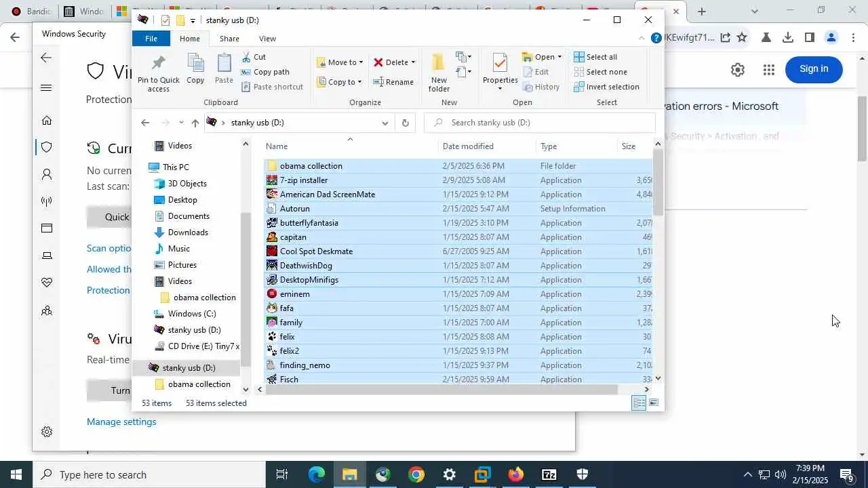Expand address bar history dropdown
868x488 pixels.
click(x=384, y=123)
